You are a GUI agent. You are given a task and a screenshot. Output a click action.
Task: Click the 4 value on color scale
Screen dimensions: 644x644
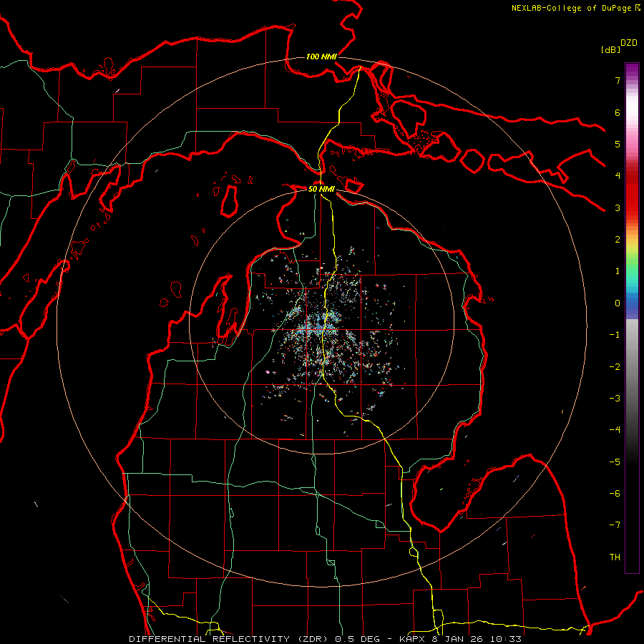coord(618,176)
